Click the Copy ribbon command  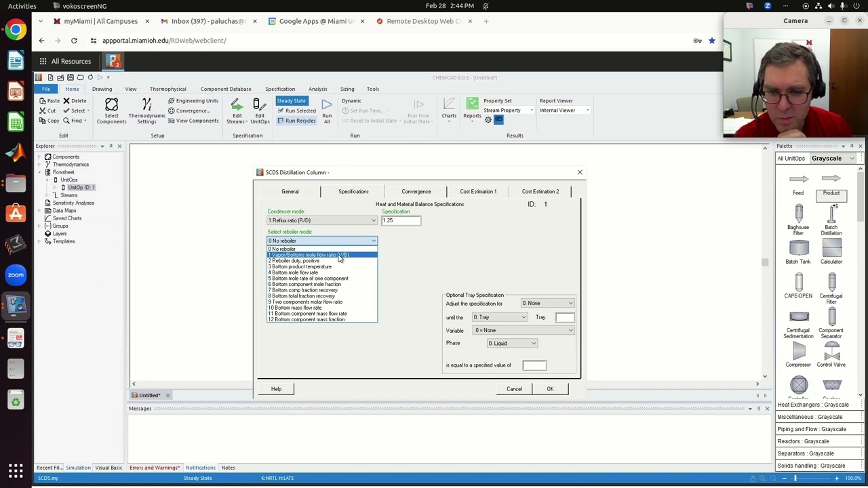click(x=50, y=121)
